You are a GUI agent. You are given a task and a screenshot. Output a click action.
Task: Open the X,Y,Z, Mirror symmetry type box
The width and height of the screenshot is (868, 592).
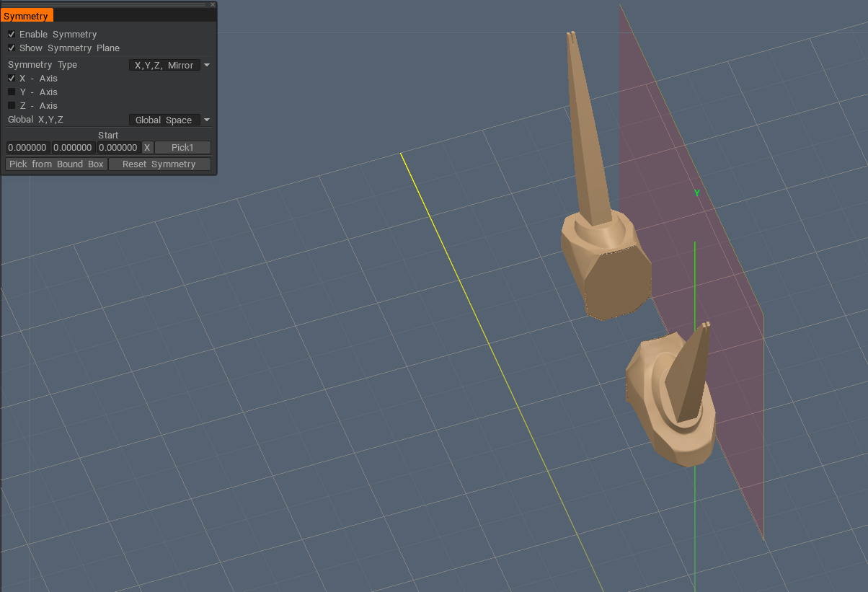pos(164,66)
